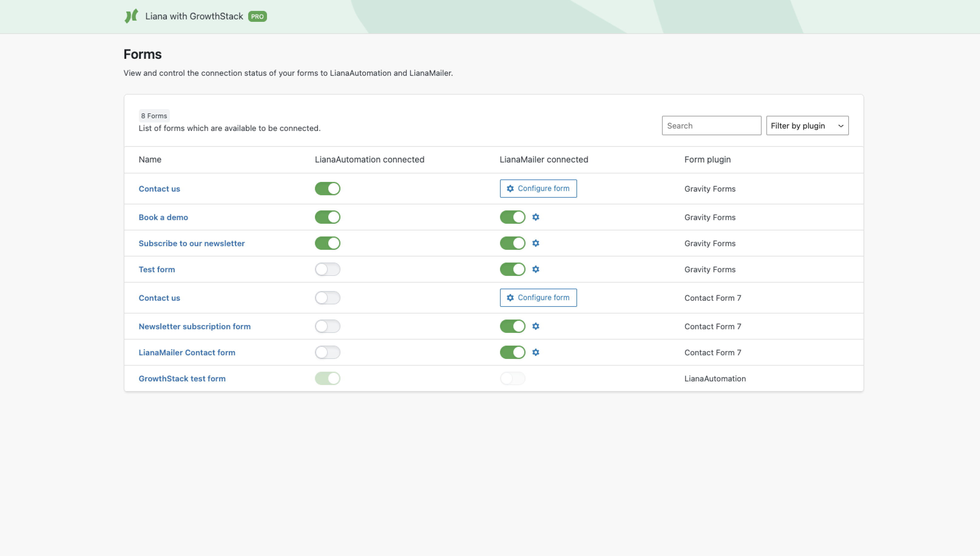Open Newsletter subscription form link
Image resolution: width=980 pixels, height=556 pixels.
(194, 327)
